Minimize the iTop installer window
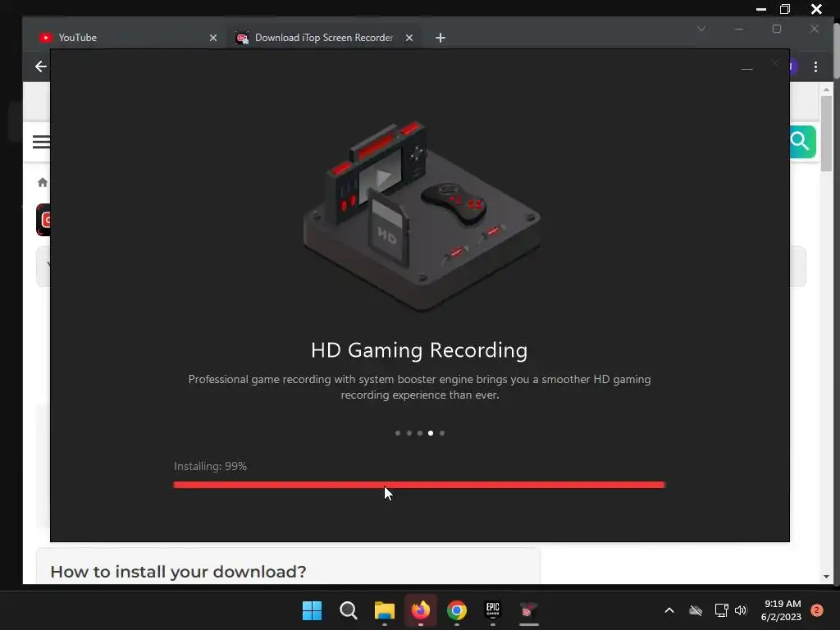Viewport: 840px width, 630px height. [746, 69]
